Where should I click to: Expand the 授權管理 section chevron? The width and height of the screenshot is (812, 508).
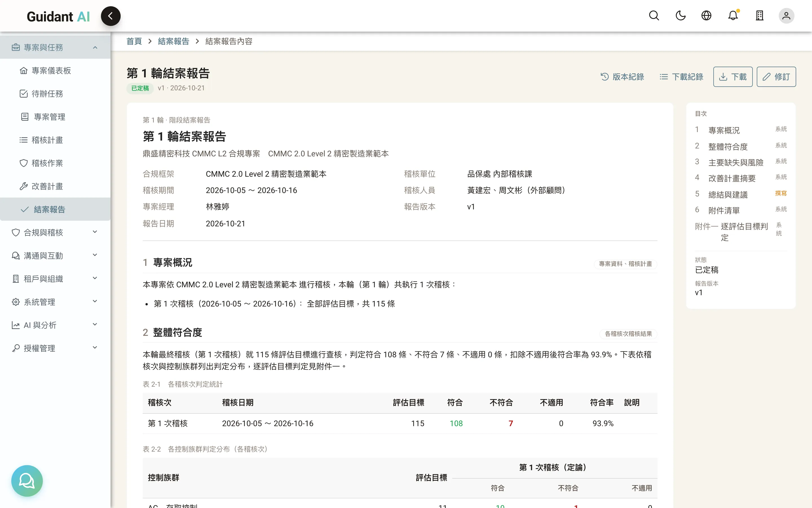point(95,348)
